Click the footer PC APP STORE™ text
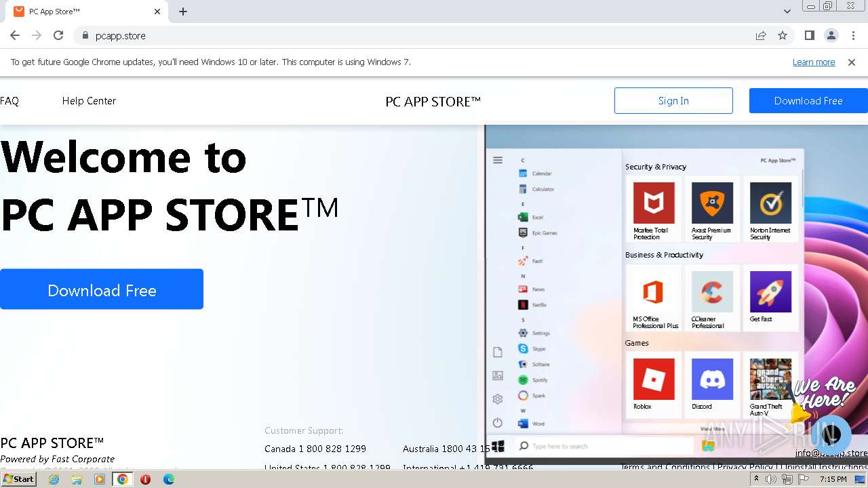 pos(52,443)
